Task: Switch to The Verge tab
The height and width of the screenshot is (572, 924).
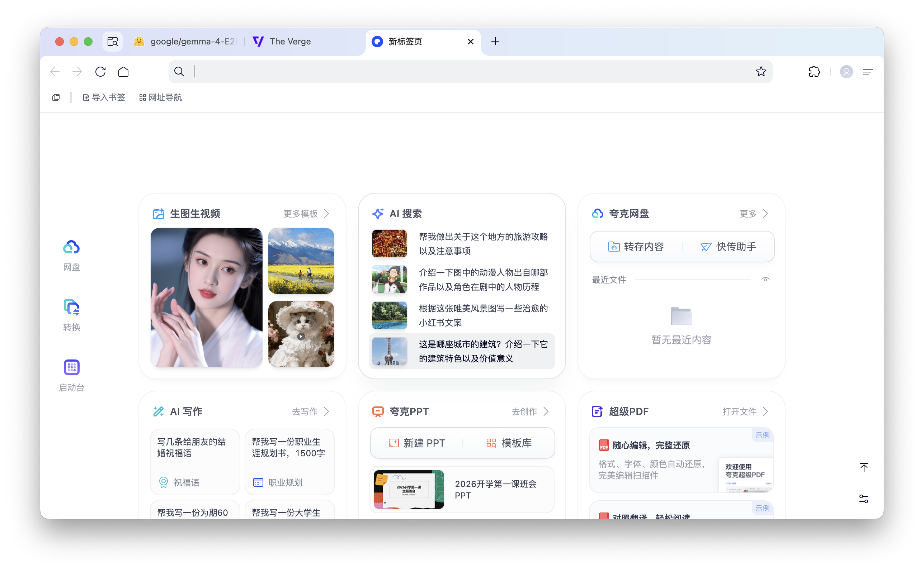Action: pos(289,41)
